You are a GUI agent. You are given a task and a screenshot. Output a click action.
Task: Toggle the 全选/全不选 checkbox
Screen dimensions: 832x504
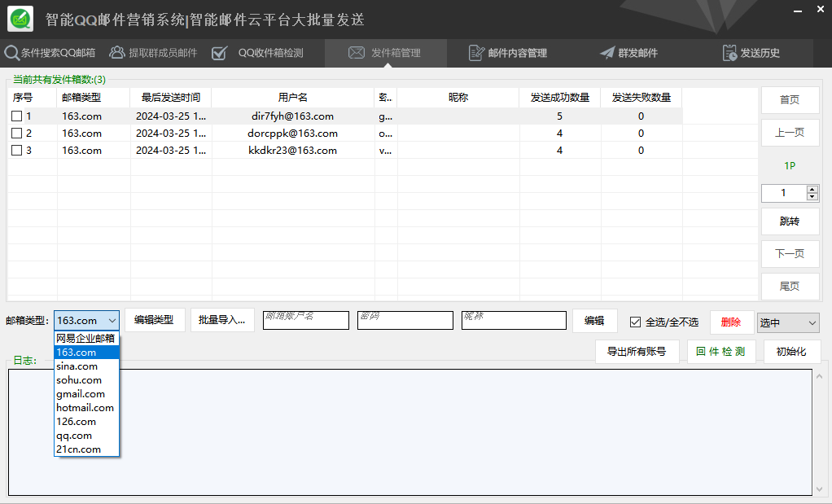coord(635,322)
